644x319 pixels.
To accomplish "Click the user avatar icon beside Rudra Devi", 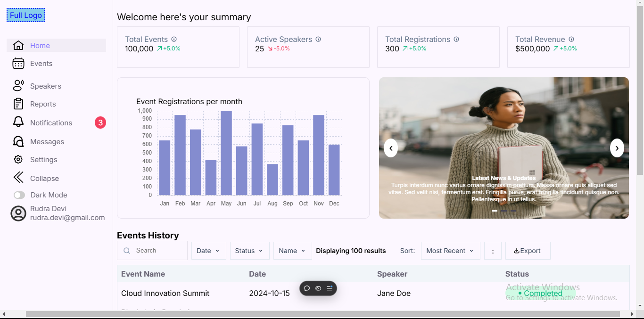I will pyautogui.click(x=18, y=213).
